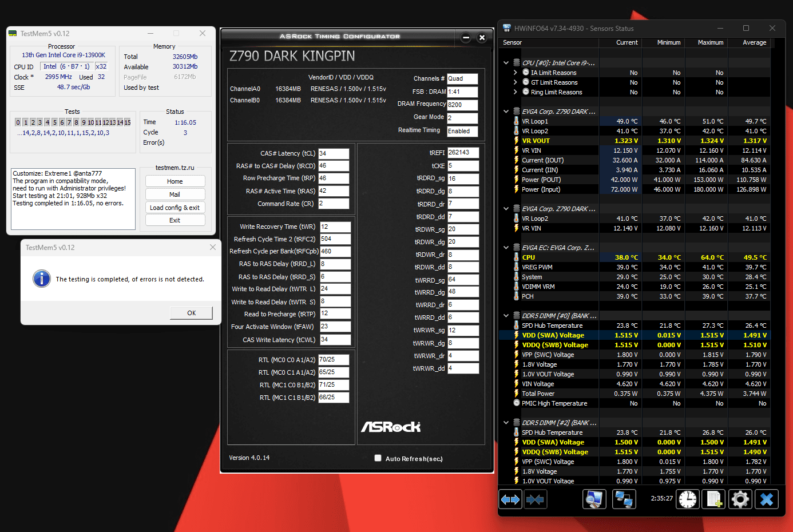The image size is (793, 532).
Task: Open HWiNFO summary monitor magnifier icon
Action: coord(594,499)
